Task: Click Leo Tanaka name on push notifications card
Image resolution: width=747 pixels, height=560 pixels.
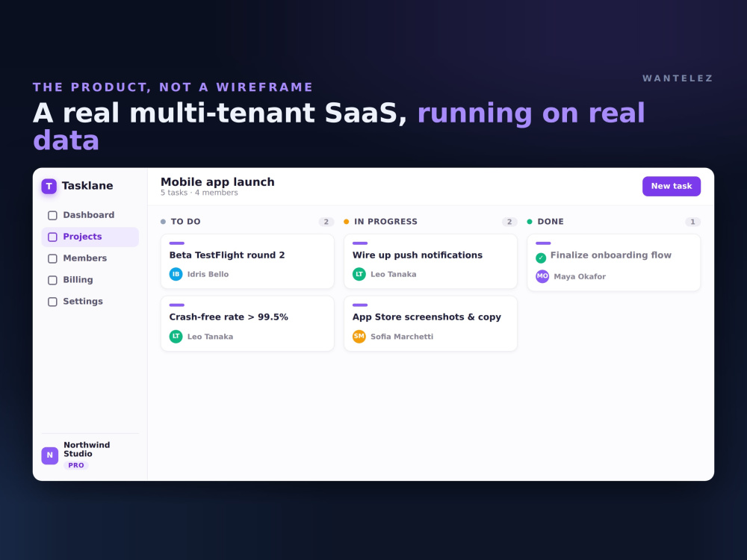Action: click(393, 274)
